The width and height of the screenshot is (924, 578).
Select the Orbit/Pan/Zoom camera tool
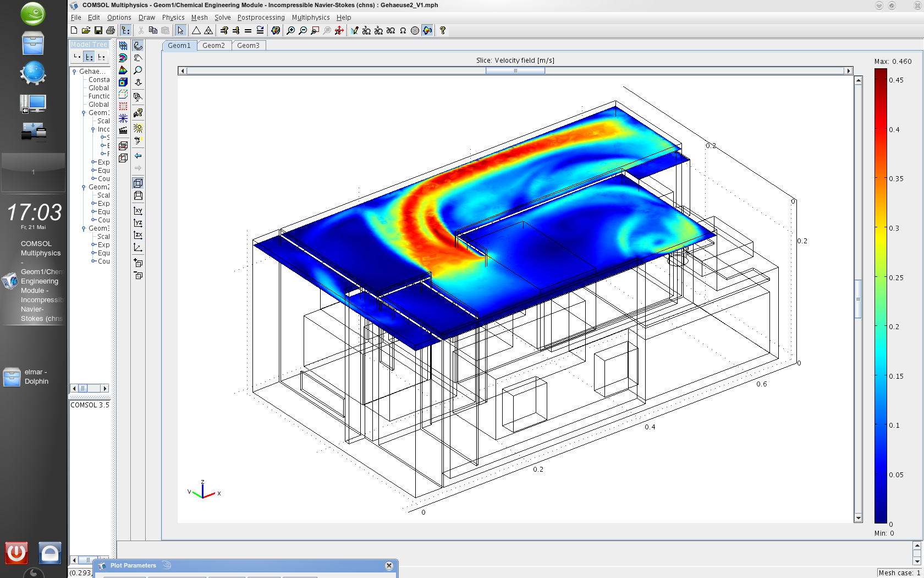(x=138, y=46)
